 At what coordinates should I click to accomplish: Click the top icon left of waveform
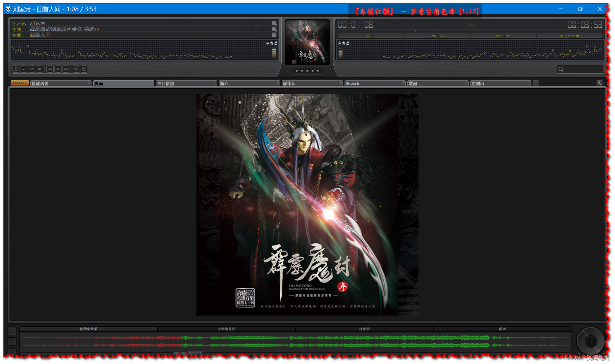click(x=12, y=330)
